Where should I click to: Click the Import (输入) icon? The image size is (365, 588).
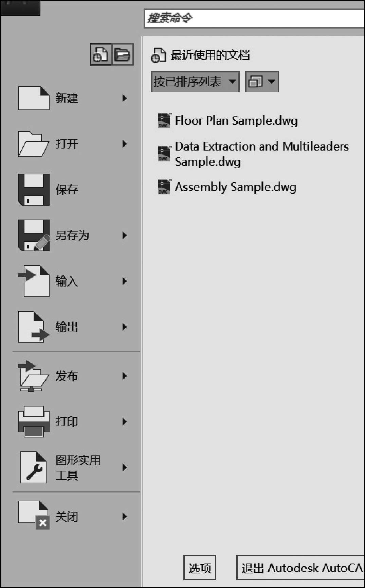(x=34, y=281)
